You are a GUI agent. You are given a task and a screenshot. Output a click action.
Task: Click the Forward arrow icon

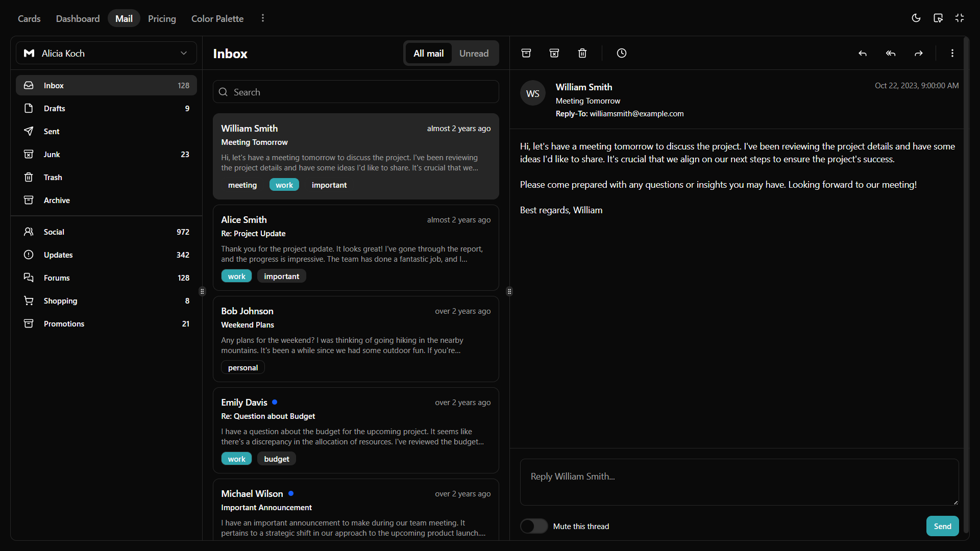919,53
